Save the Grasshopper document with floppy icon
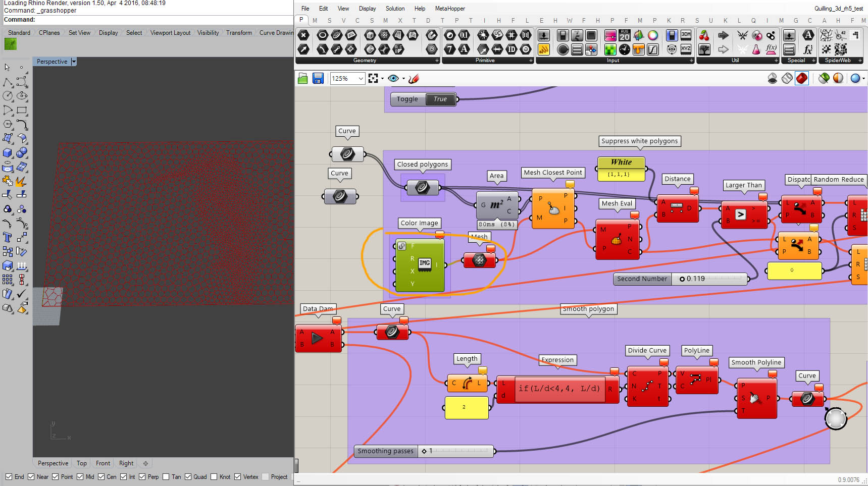The width and height of the screenshot is (868, 486). click(x=318, y=78)
